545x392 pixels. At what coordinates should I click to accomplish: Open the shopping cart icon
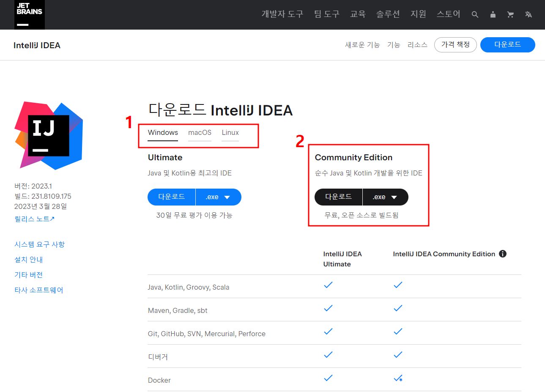pos(510,14)
